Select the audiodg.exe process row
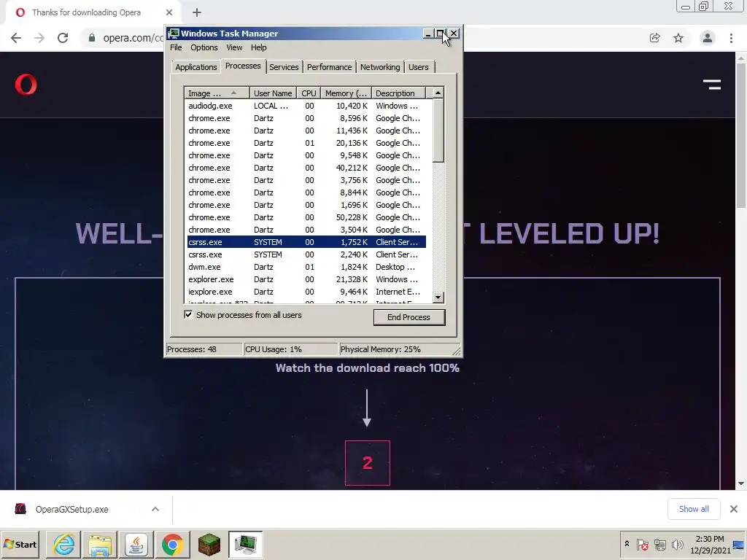The width and height of the screenshot is (747, 560). (307, 106)
